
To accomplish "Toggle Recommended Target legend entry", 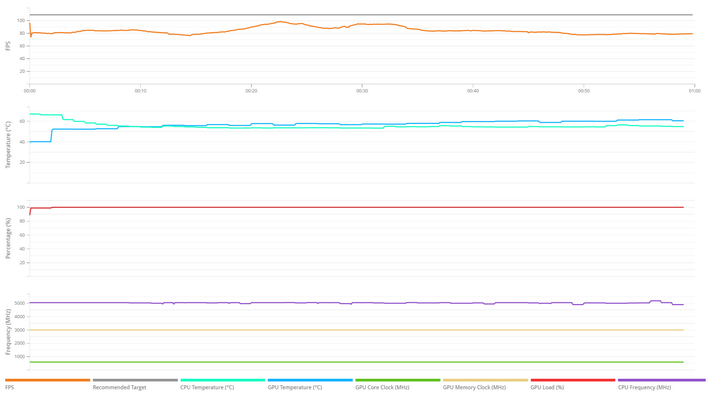I will point(120,387).
